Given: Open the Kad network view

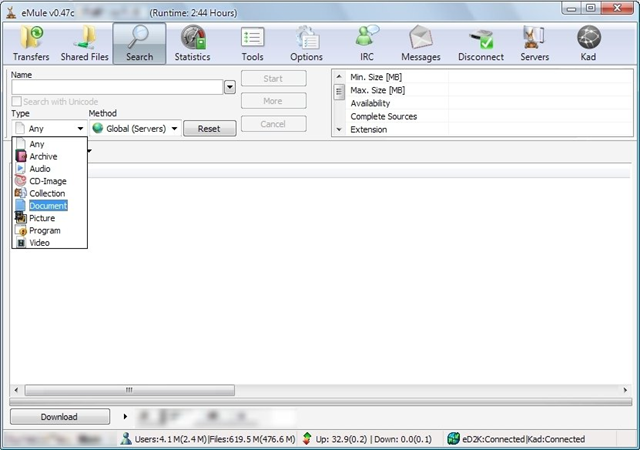Looking at the screenshot, I should 588,44.
